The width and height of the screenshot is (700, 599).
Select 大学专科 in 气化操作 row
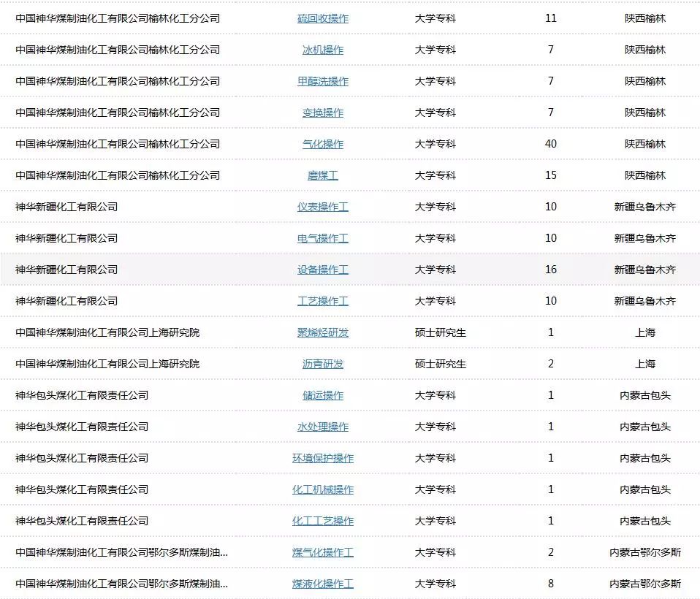click(435, 144)
